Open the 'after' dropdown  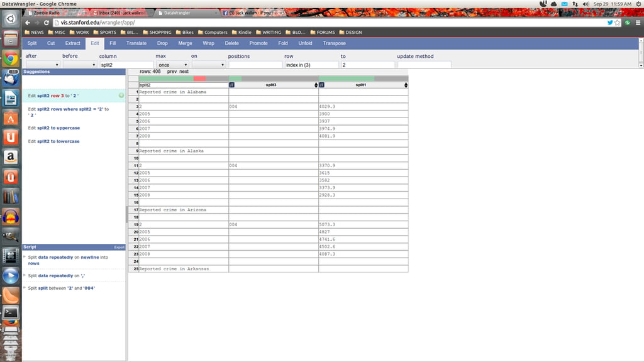43,65
